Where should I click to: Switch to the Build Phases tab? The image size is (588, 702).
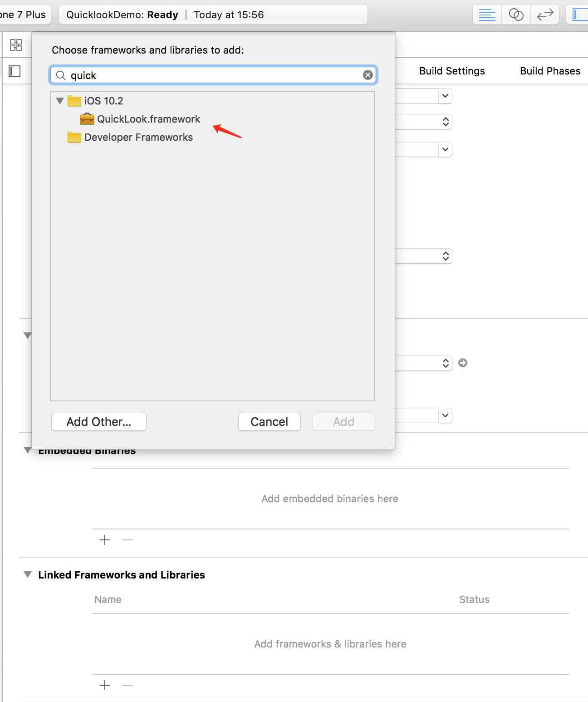tap(550, 71)
